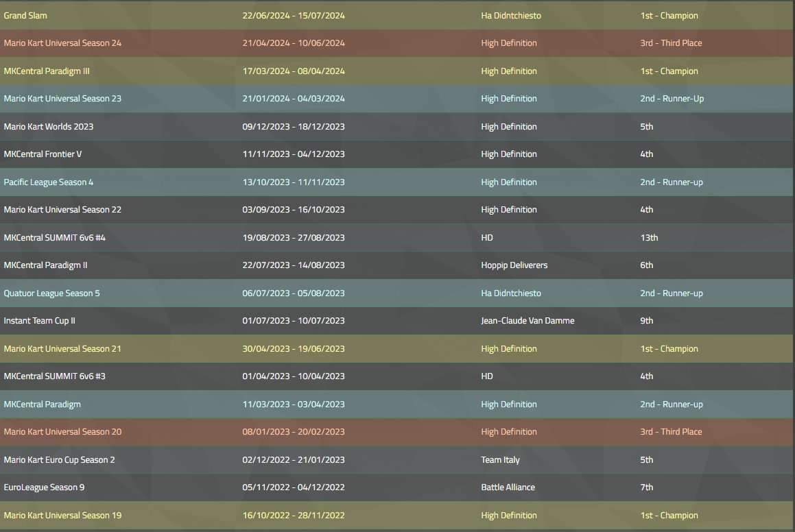Select date range 09/12/2023 - 18/12/2023

(294, 127)
